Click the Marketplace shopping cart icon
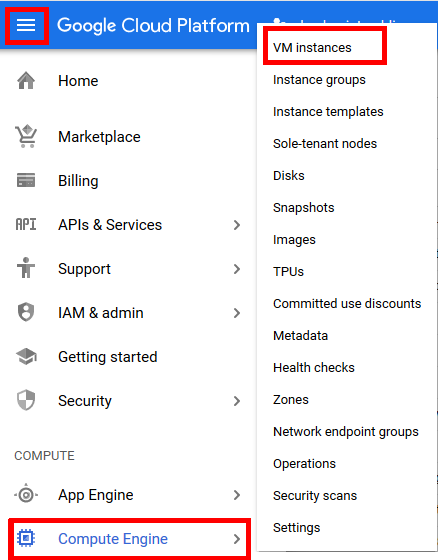Image resolution: width=438 pixels, height=560 pixels. [26, 136]
